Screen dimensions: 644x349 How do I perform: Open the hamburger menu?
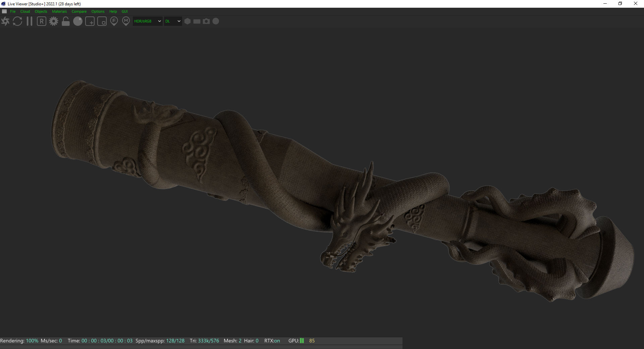tap(4, 11)
